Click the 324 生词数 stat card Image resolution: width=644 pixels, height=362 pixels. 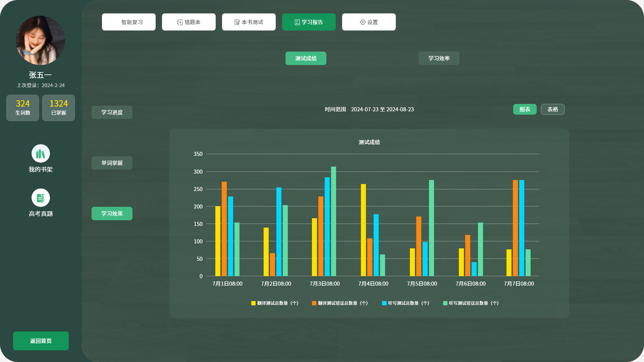coord(23,108)
